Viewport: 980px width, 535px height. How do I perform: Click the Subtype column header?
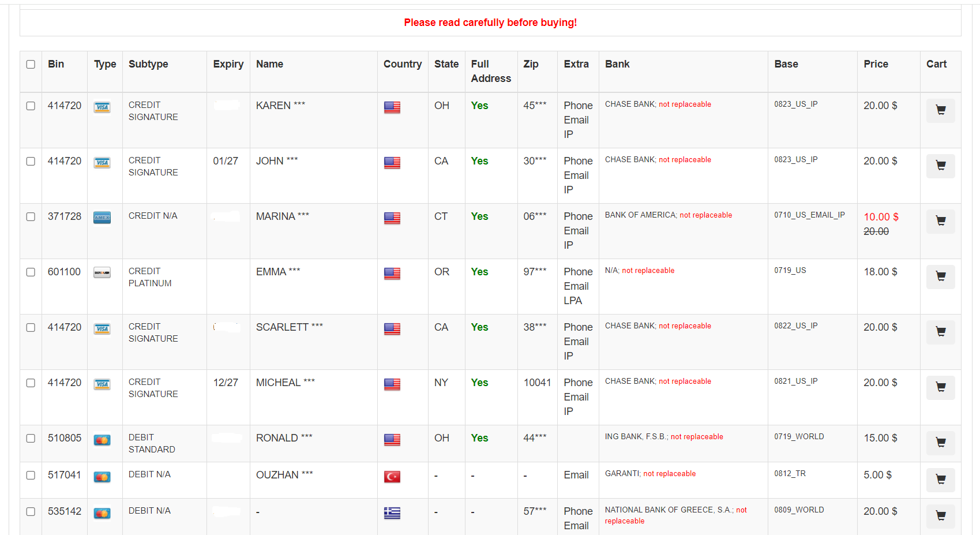pyautogui.click(x=148, y=64)
